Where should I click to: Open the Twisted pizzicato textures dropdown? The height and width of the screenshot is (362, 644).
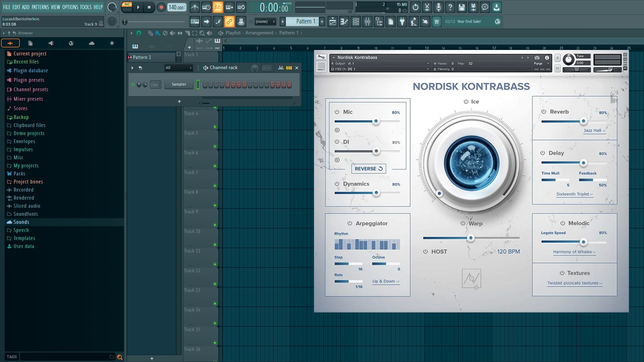pyautogui.click(x=575, y=283)
